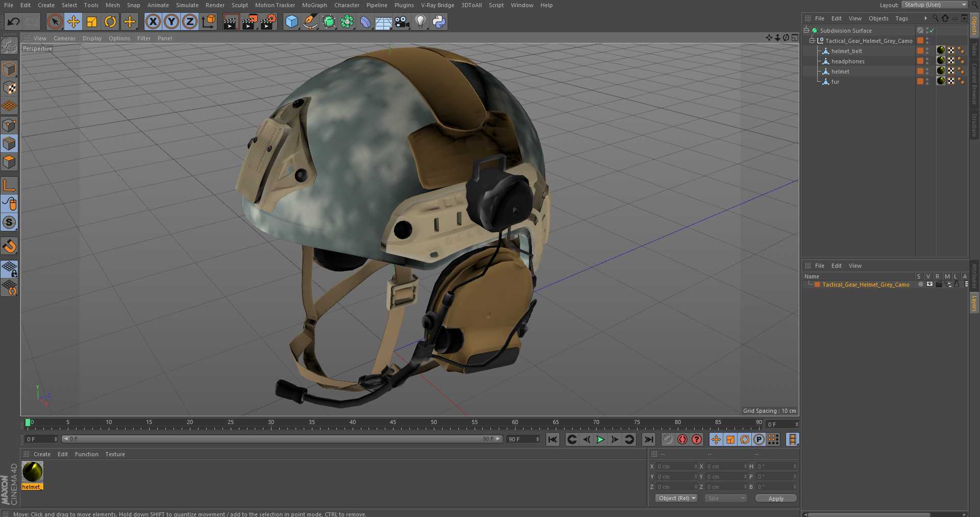Toggle Autokeying button
Image resolution: width=980 pixels, height=517 pixels.
pos(682,439)
